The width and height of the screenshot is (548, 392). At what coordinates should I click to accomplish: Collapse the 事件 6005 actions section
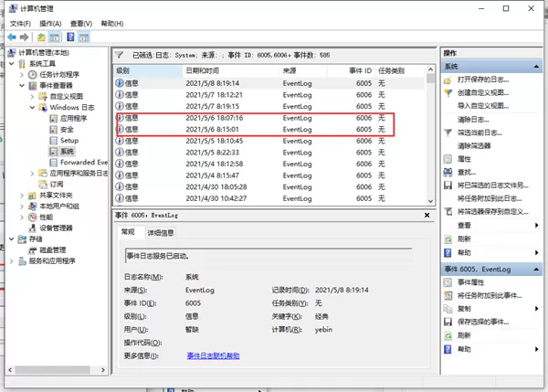click(536, 270)
